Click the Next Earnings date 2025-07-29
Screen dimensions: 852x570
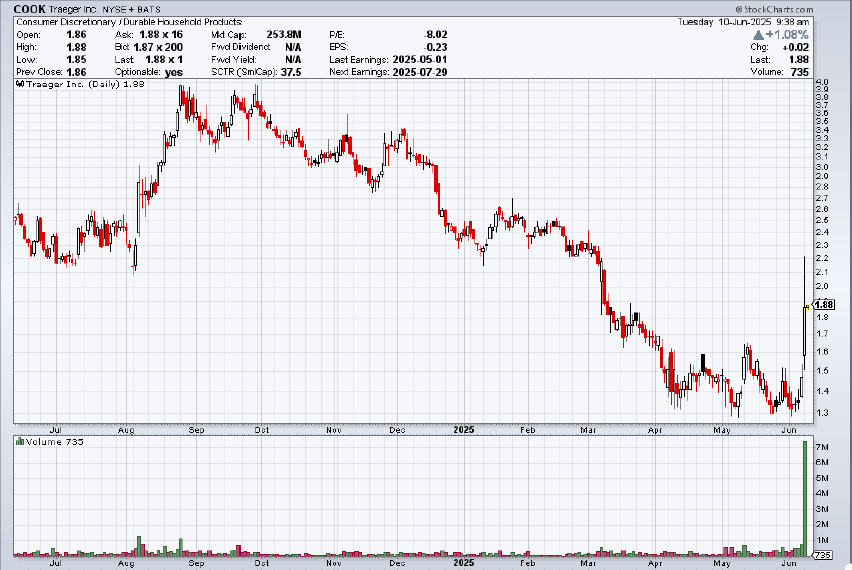coord(420,72)
